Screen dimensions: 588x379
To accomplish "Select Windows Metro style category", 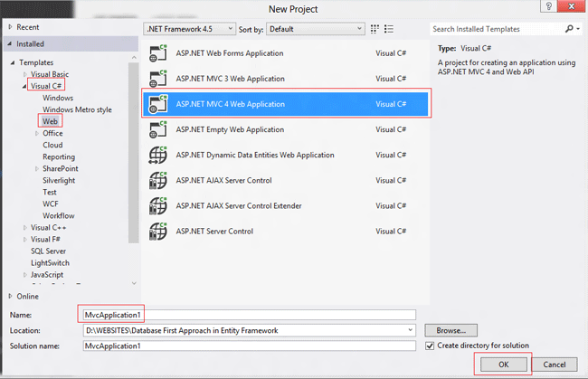I will coord(77,109).
